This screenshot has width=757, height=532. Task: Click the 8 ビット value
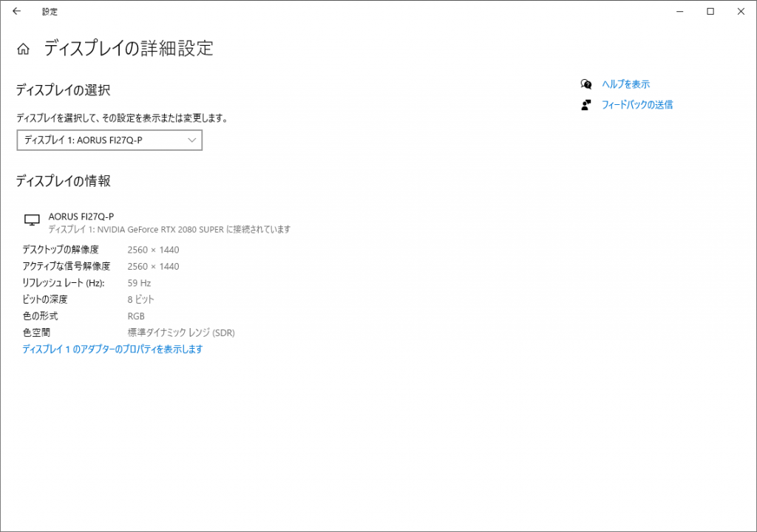[140, 299]
